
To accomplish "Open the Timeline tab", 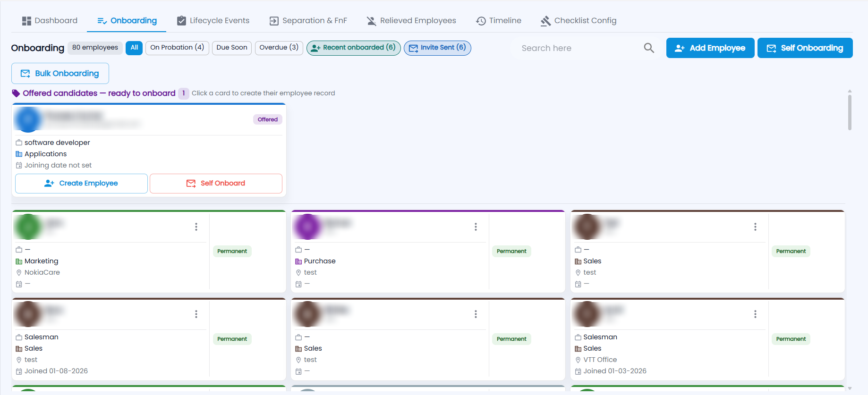I will 499,21.
